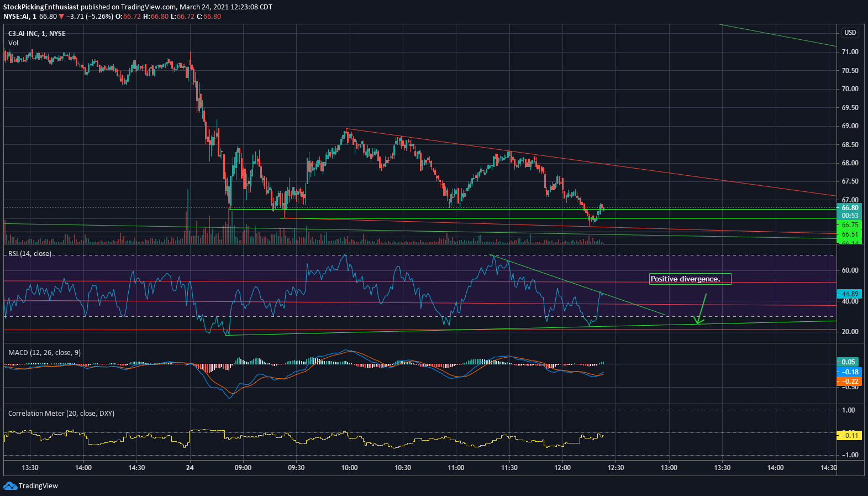
Task: Click the Vol indicator label
Action: (13, 43)
